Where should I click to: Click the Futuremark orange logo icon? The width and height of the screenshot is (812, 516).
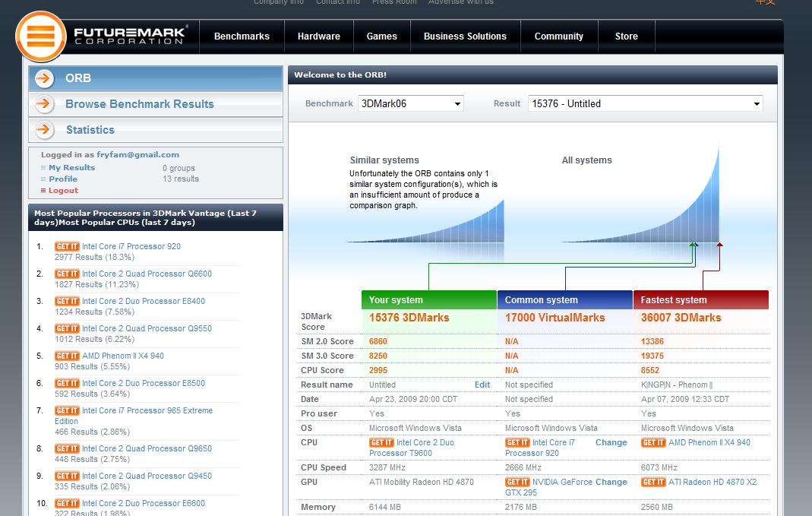click(x=41, y=36)
